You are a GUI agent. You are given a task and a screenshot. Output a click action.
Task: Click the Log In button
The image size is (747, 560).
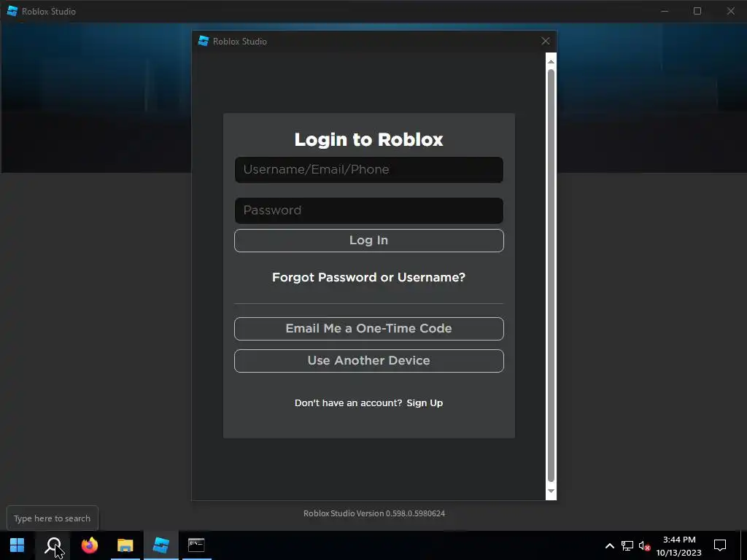pos(368,241)
